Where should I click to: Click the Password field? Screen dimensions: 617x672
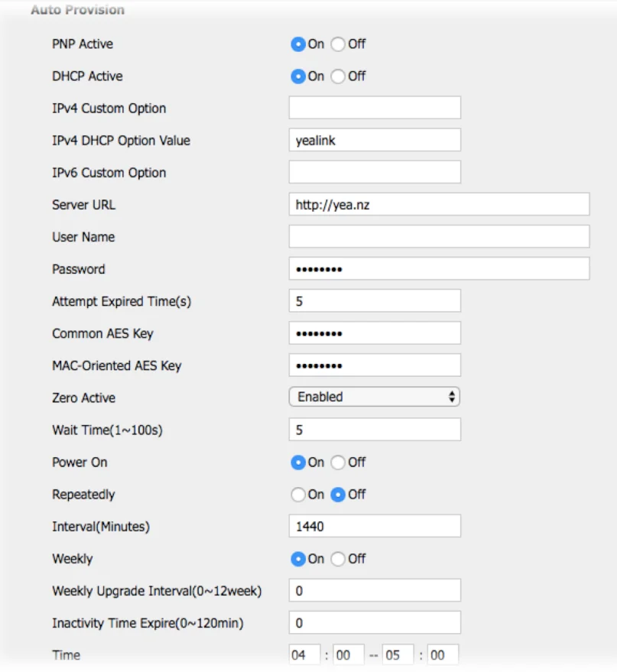pos(440,268)
